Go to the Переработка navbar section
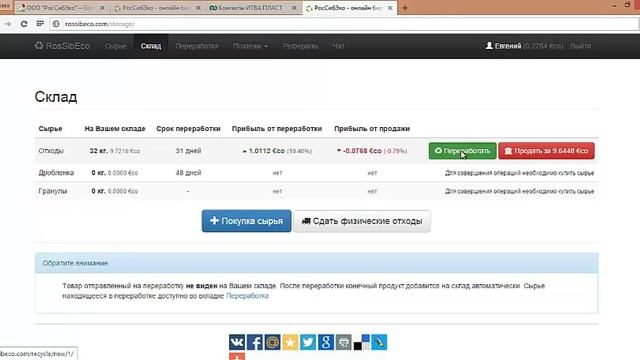This screenshot has width=640, height=360. click(x=197, y=46)
